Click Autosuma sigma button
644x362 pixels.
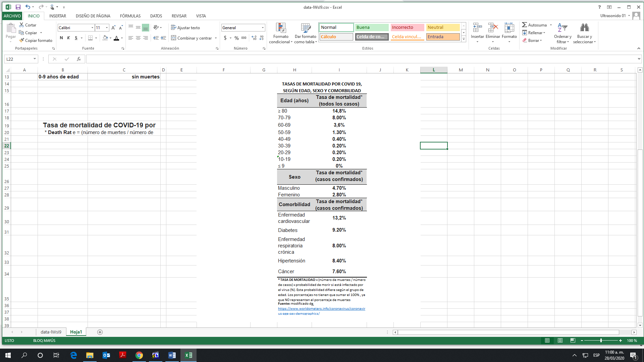point(534,25)
